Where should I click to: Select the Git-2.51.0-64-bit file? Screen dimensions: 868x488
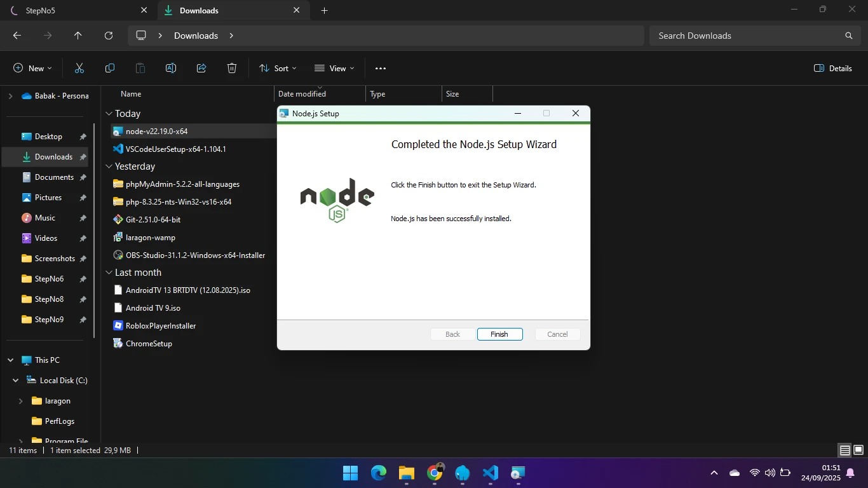[x=153, y=219]
